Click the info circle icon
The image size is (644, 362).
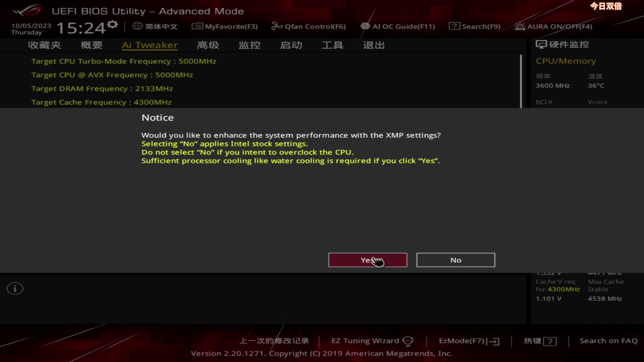pos(15,288)
